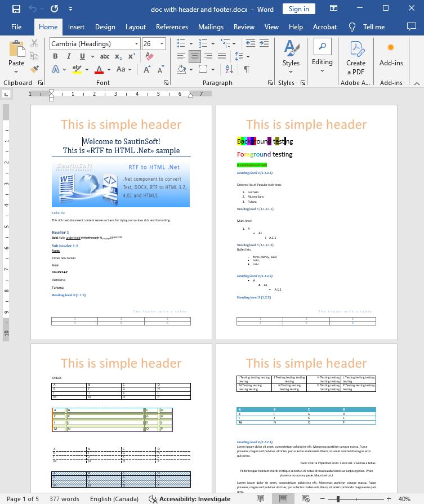Click the Repeat/Redo icon
The height and width of the screenshot is (504, 424).
[x=54, y=9]
